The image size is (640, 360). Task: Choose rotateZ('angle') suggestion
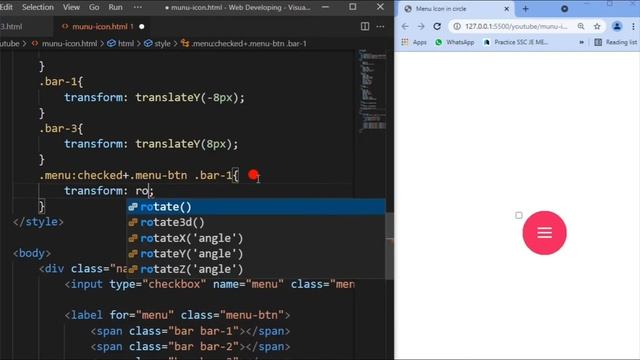click(256, 269)
